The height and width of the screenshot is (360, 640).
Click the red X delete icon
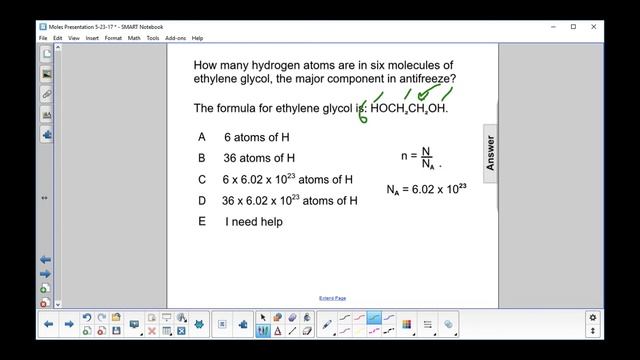pos(151,331)
